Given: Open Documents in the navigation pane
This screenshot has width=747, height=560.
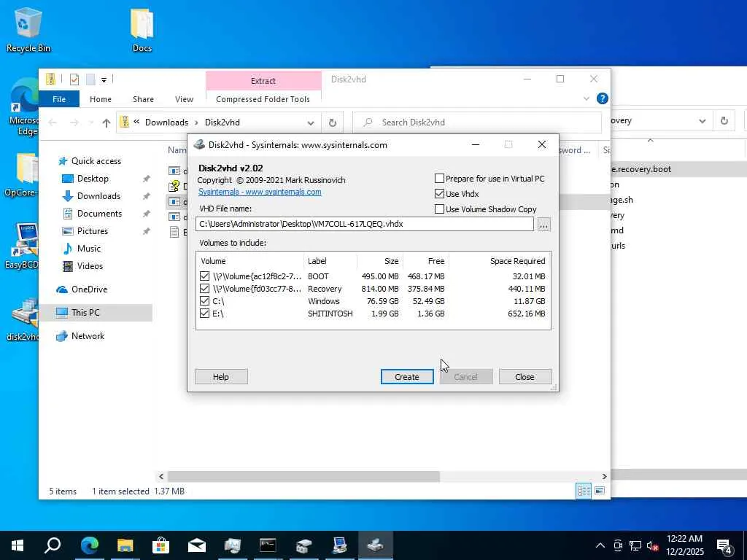Looking at the screenshot, I should click(99, 214).
